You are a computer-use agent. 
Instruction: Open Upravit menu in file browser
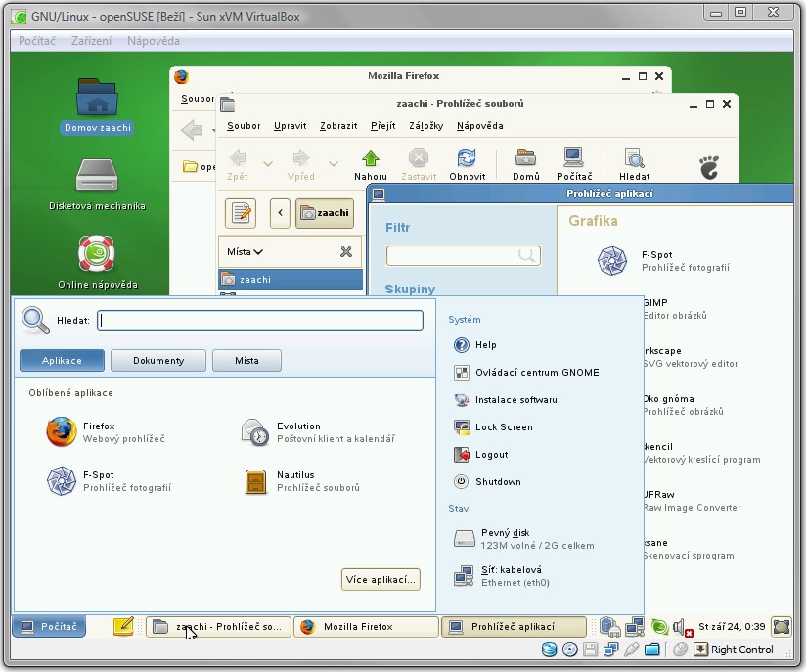click(290, 126)
